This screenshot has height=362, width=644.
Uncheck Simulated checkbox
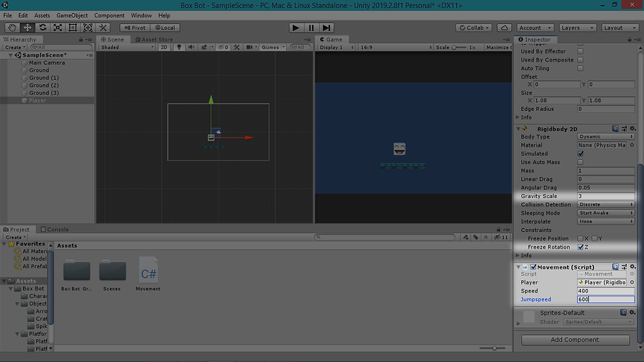[x=580, y=154]
